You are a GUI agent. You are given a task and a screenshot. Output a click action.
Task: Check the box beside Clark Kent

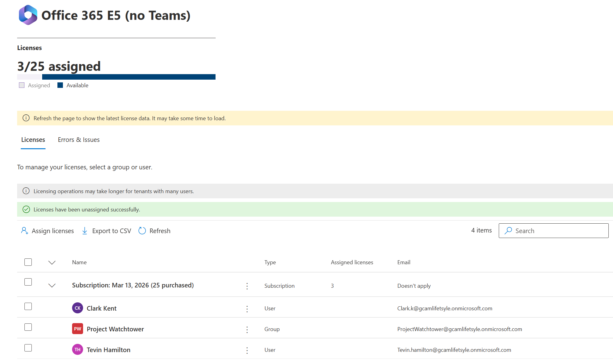click(28, 306)
